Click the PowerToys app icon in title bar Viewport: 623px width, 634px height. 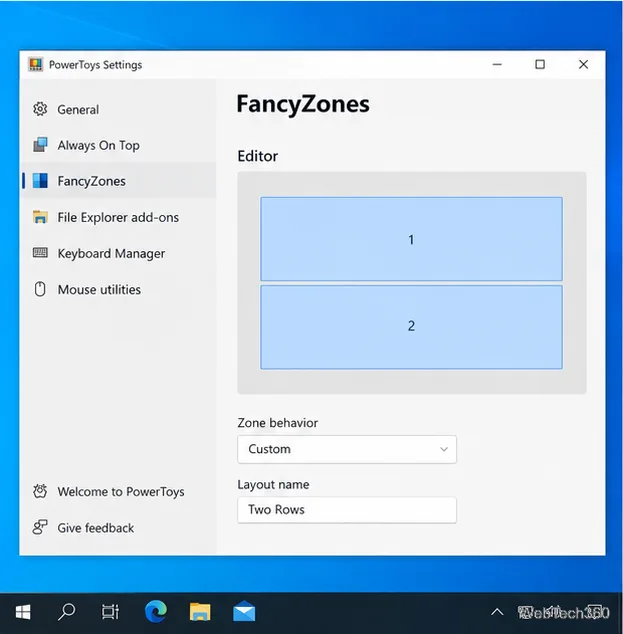pyautogui.click(x=36, y=64)
